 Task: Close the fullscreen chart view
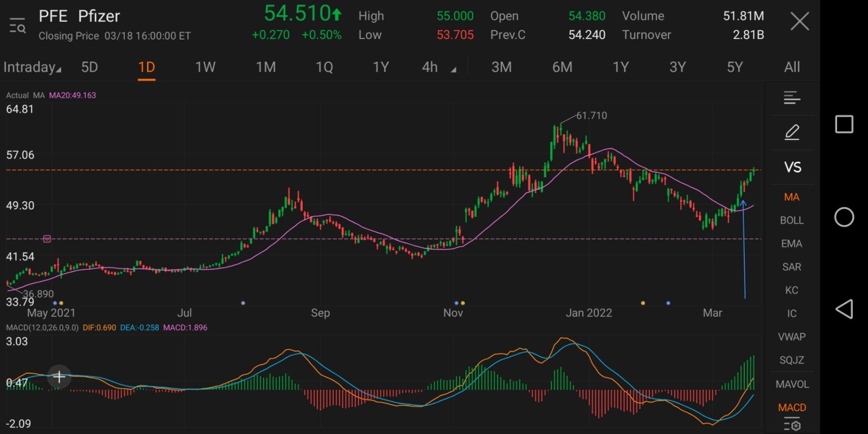click(799, 22)
